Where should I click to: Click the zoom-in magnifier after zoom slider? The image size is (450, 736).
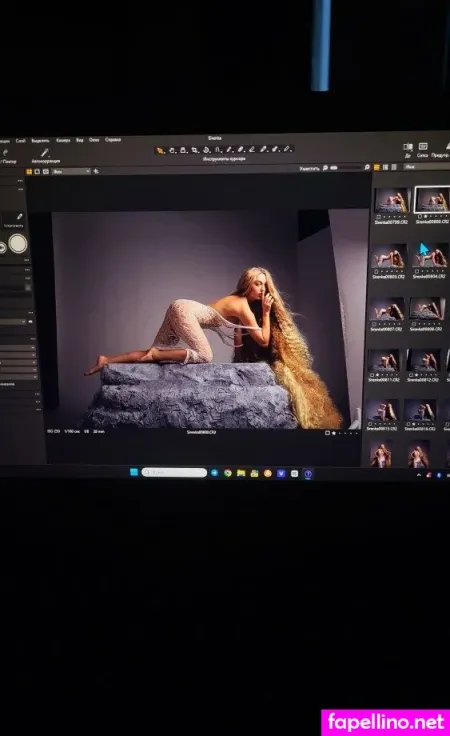[x=367, y=167]
